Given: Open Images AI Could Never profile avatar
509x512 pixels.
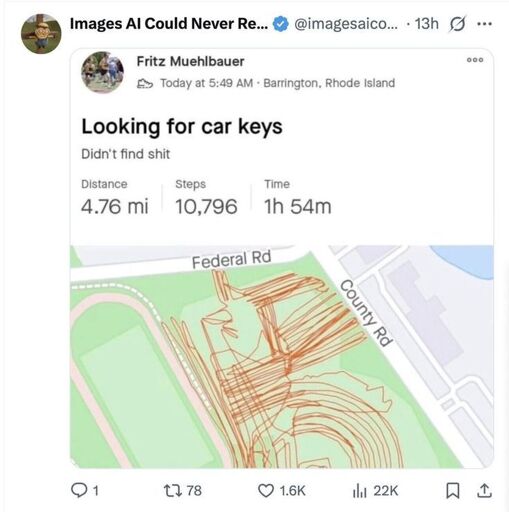Looking at the screenshot, I should [41, 34].
